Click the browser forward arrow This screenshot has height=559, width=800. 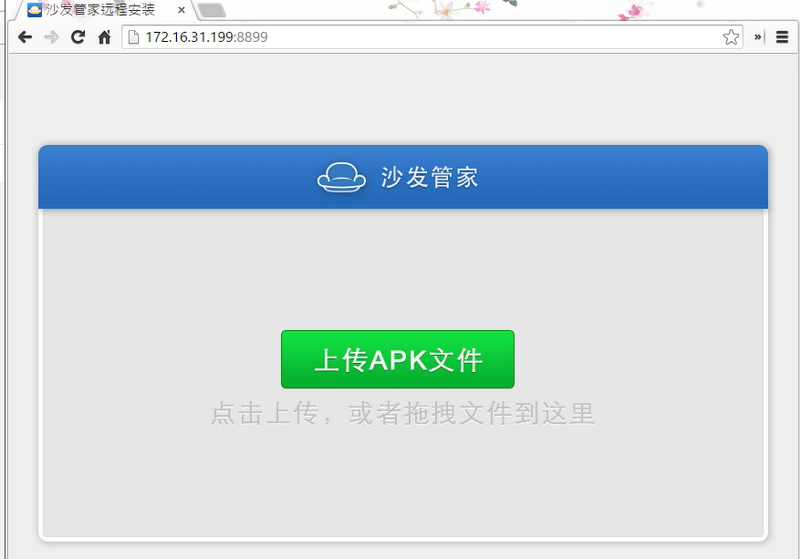click(51, 37)
